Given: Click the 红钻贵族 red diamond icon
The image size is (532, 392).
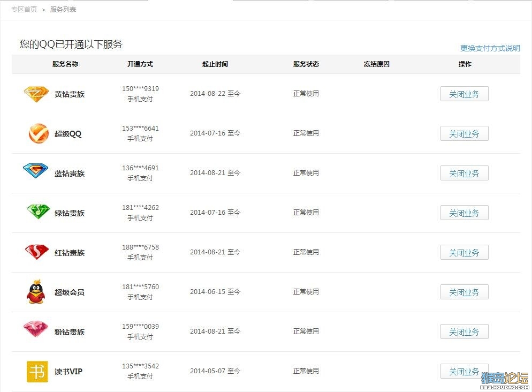Looking at the screenshot, I should pyautogui.click(x=36, y=252).
